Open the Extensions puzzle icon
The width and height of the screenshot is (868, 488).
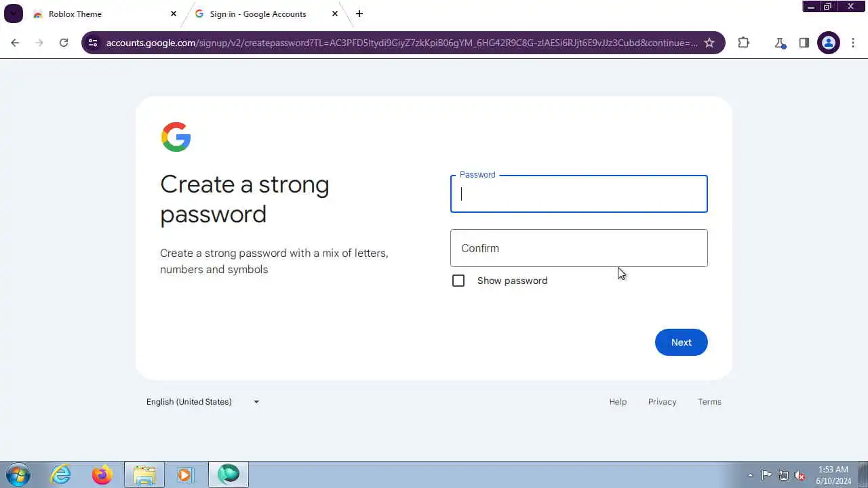click(744, 43)
